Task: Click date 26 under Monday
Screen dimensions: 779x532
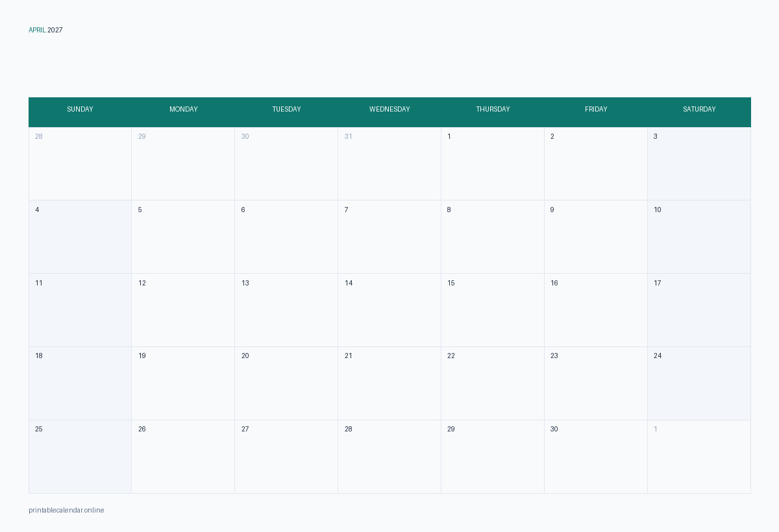Action: point(142,429)
